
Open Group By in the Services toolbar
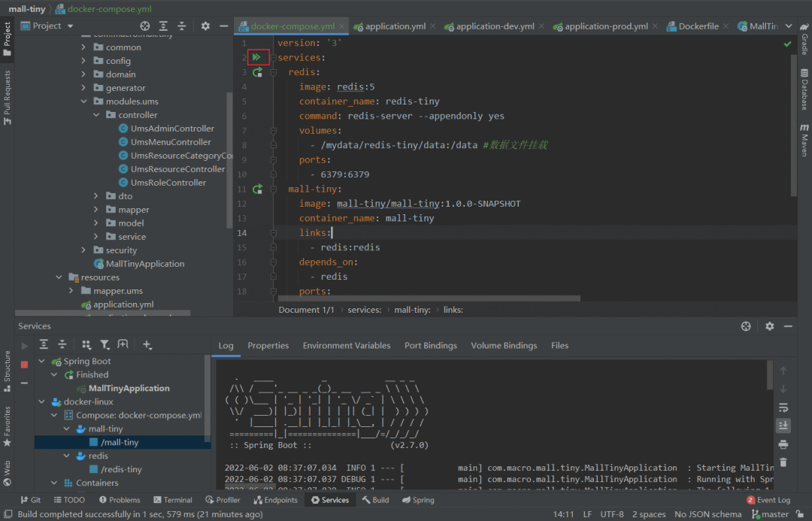[86, 344]
